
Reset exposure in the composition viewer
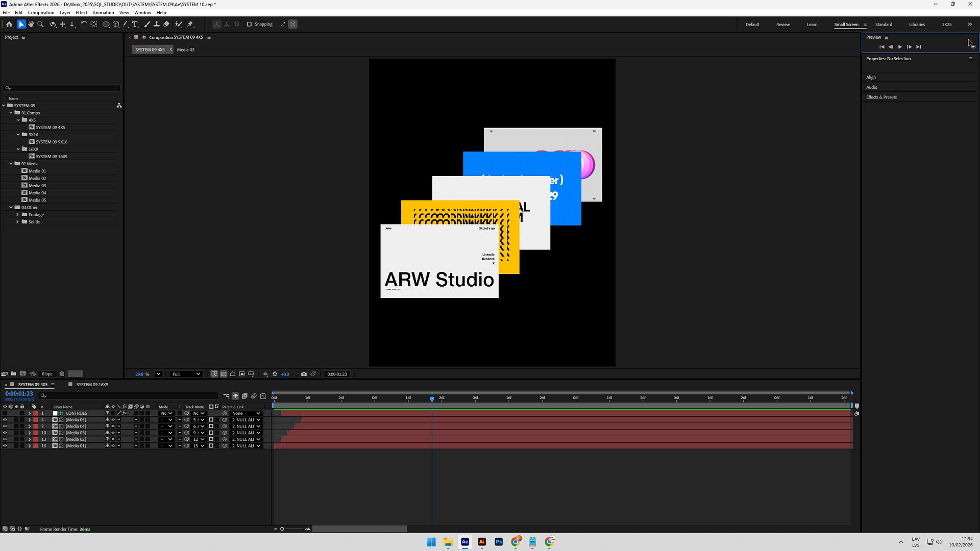tap(275, 374)
